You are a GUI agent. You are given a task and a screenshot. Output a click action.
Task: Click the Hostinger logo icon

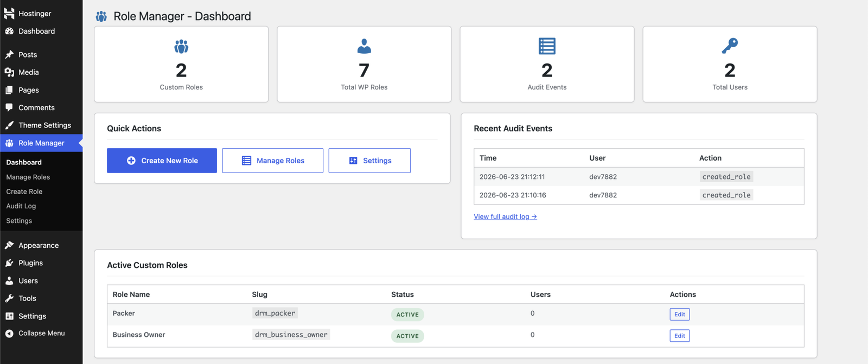9,13
